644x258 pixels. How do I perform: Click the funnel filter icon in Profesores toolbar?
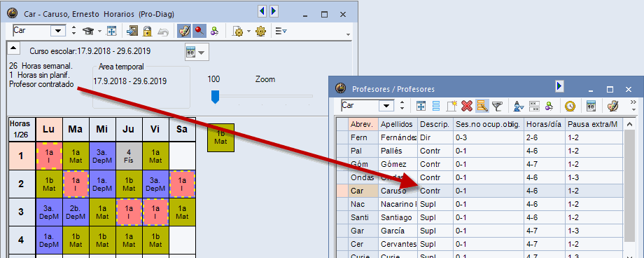497,106
